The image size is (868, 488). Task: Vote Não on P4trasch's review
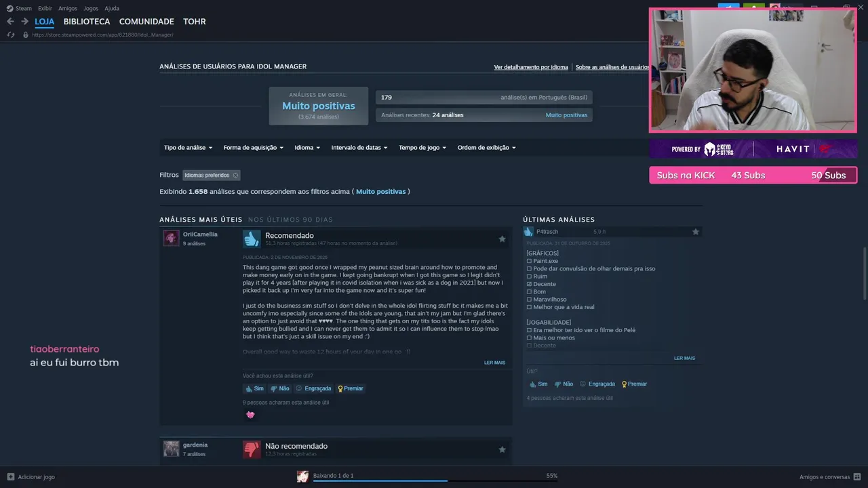(564, 384)
